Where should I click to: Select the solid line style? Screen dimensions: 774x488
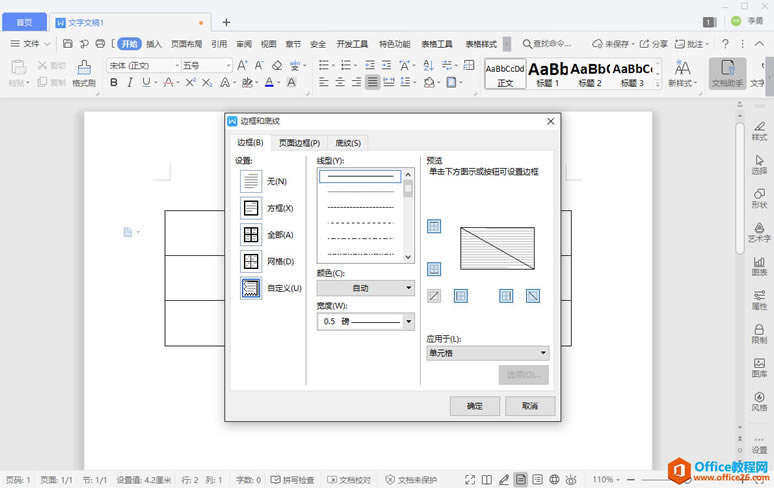coord(360,176)
